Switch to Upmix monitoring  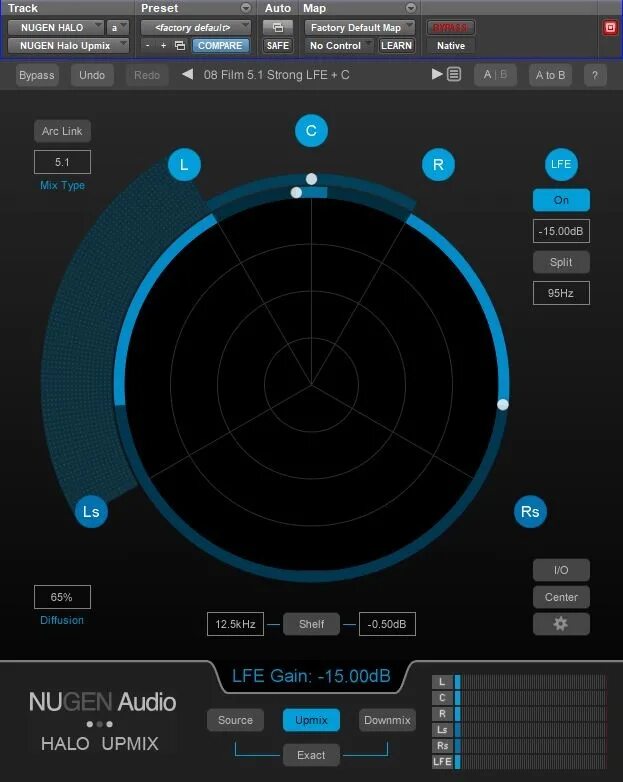pyautogui.click(x=311, y=720)
